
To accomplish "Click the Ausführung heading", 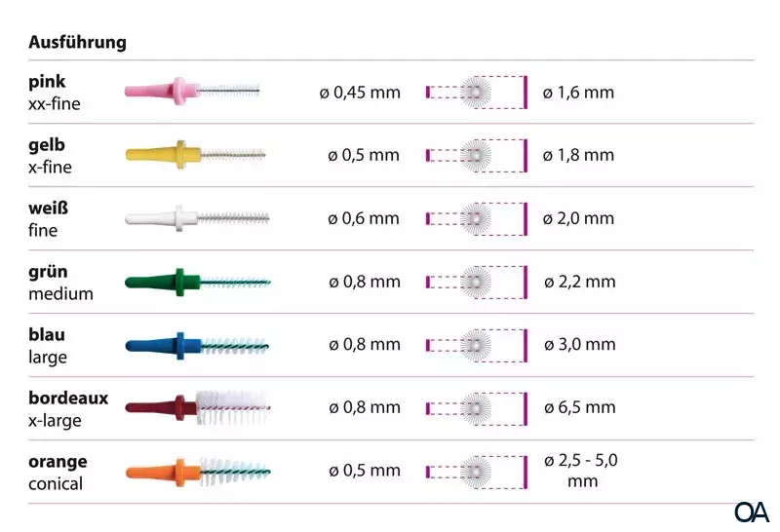I will coord(77,43).
